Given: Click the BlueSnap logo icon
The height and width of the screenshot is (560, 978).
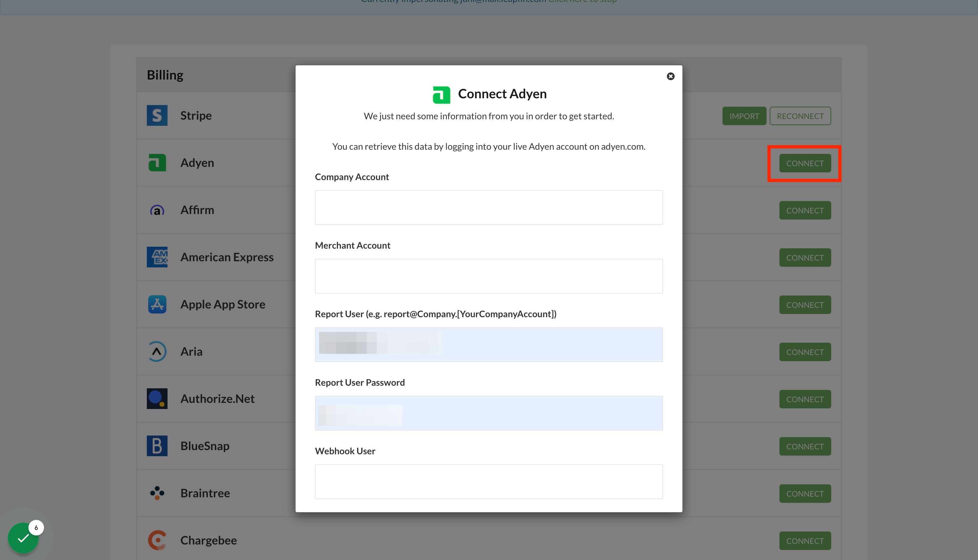Looking at the screenshot, I should pos(157,446).
